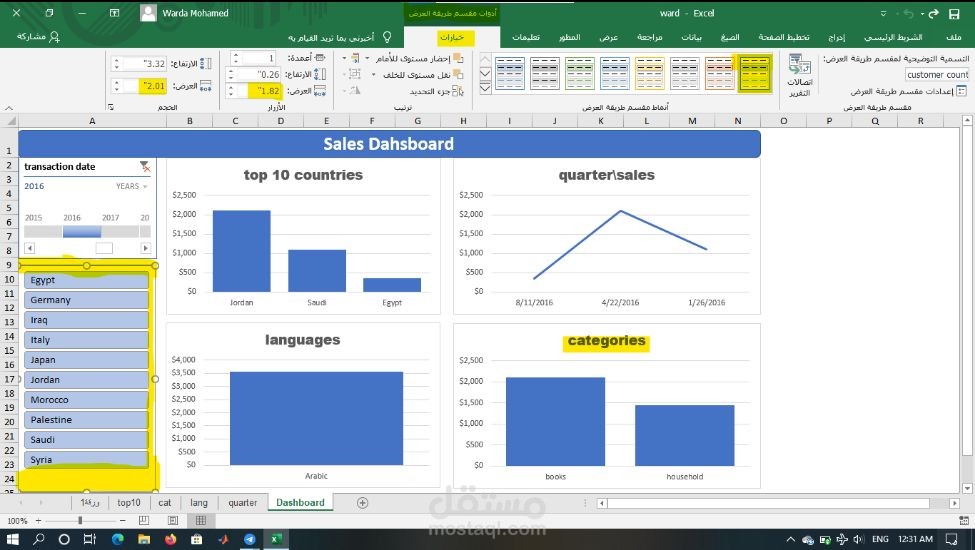The width and height of the screenshot is (975, 550).
Task: Select Saudi in the country slicer
Action: click(x=86, y=440)
